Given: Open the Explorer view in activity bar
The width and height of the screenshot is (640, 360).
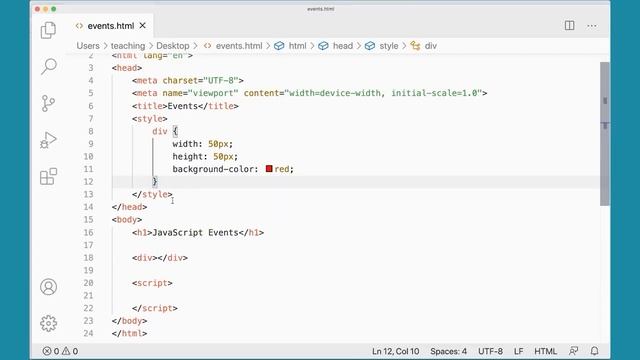Looking at the screenshot, I should click(48, 30).
